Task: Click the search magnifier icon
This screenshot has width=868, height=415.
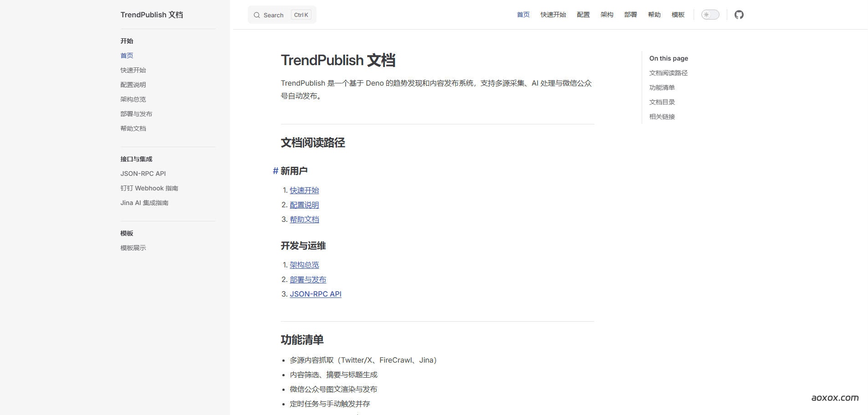Action: (x=257, y=15)
